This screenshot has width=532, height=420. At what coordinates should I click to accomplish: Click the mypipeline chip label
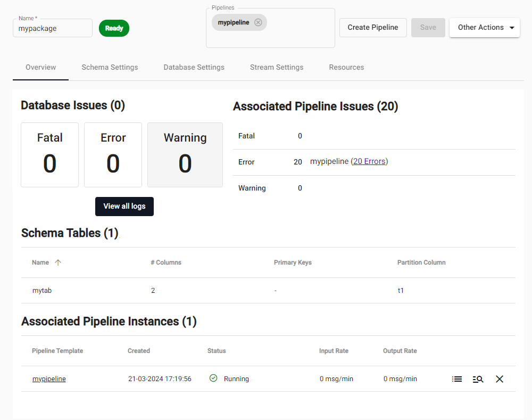click(234, 22)
